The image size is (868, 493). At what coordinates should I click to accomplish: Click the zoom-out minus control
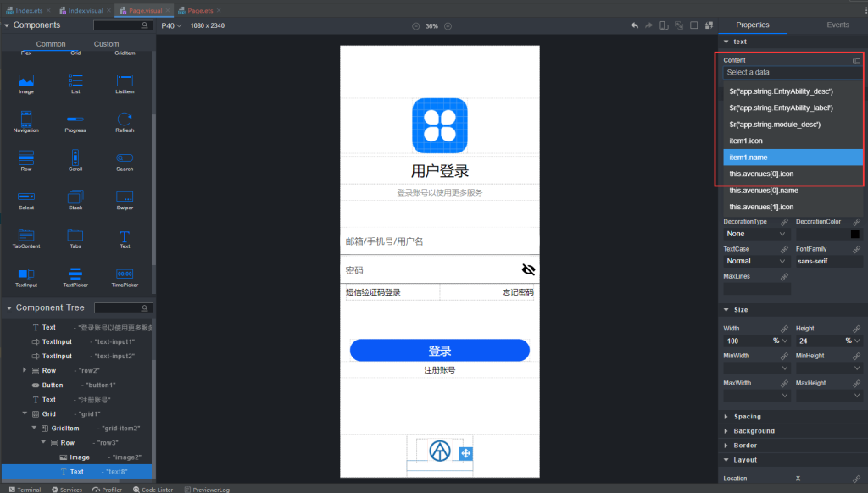coord(415,25)
